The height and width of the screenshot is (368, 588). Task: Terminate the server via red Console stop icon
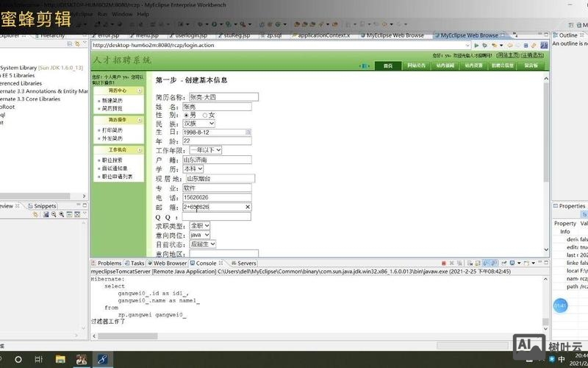coord(444,263)
